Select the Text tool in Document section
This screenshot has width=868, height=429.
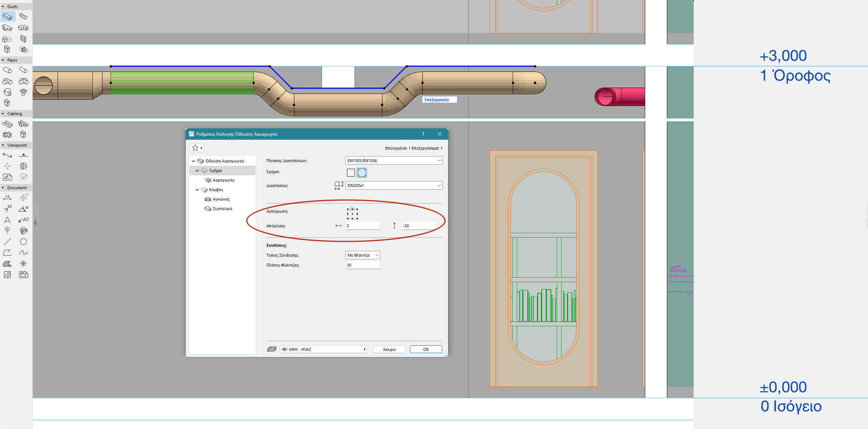7,220
